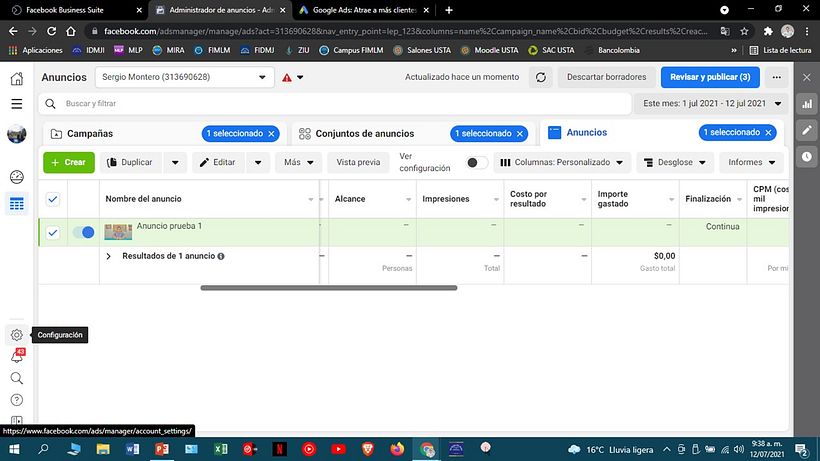This screenshot has height=461, width=820.
Task: Click the search magnifier in left sidebar
Action: (x=17, y=378)
